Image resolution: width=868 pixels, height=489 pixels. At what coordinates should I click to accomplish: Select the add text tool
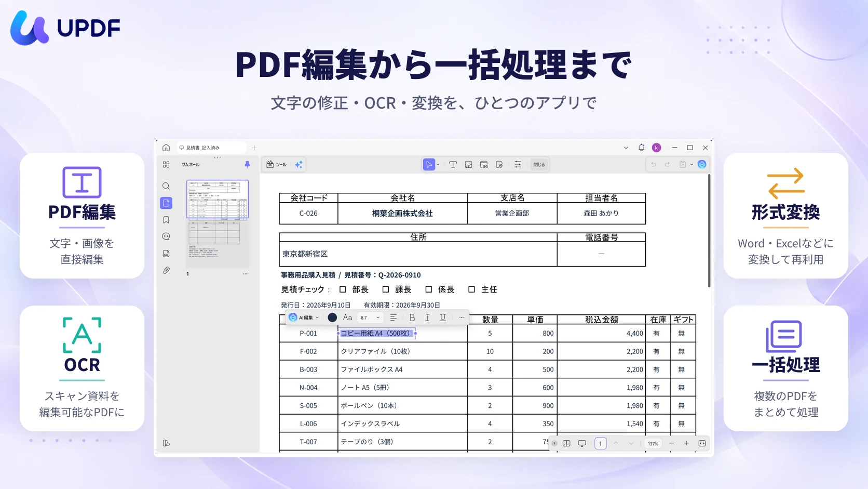coord(453,165)
